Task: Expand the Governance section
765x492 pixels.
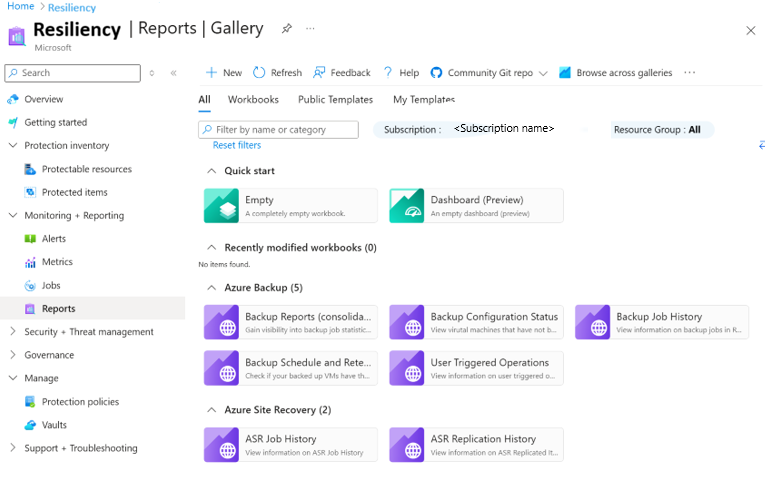Action: pyautogui.click(x=13, y=355)
